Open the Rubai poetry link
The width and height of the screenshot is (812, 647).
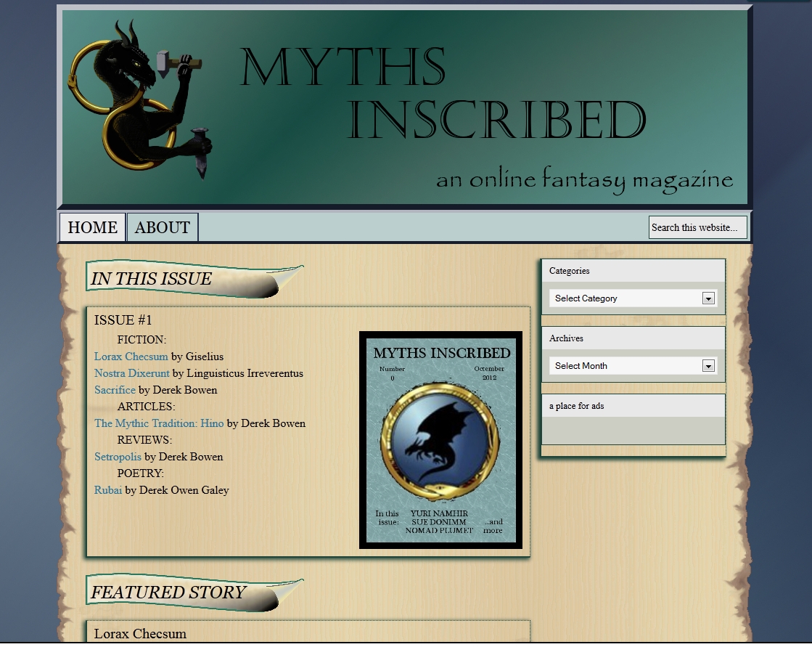[x=108, y=490]
